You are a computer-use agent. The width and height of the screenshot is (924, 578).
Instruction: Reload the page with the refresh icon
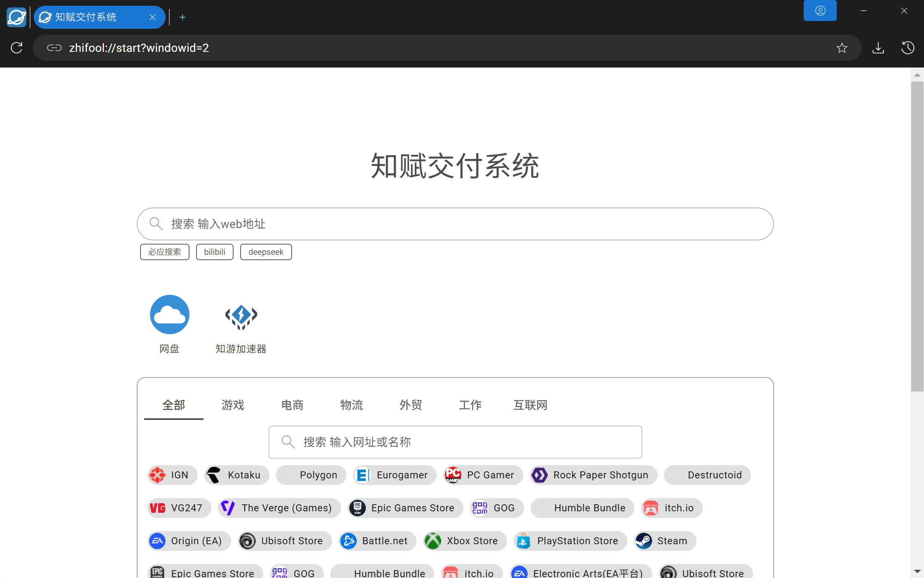tap(16, 48)
